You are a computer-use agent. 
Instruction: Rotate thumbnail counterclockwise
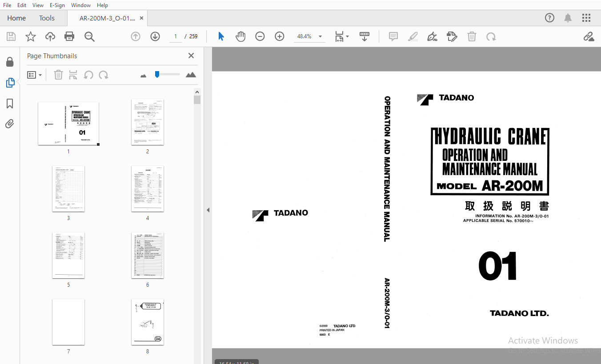coord(88,75)
